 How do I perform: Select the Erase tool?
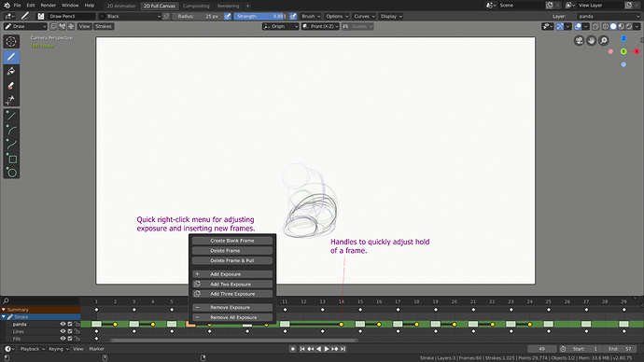point(11,86)
